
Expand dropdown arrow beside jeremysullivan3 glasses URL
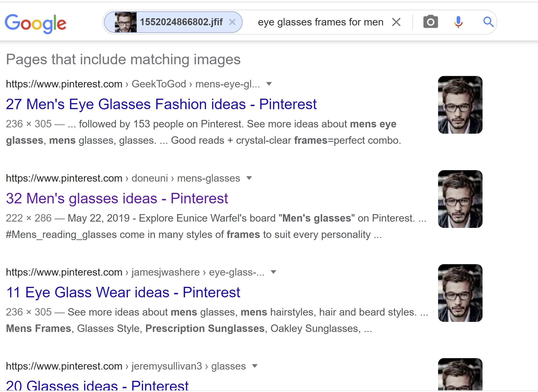255,366
